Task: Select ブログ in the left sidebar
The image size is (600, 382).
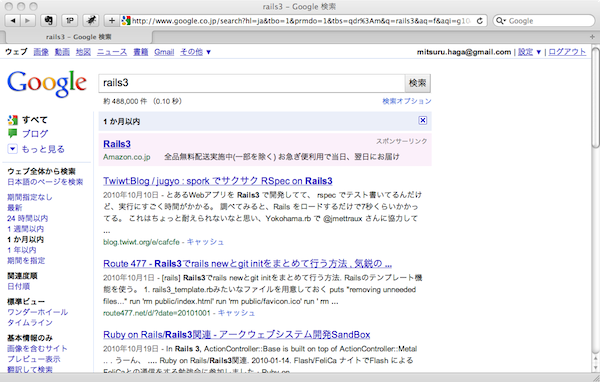Action: 35,134
